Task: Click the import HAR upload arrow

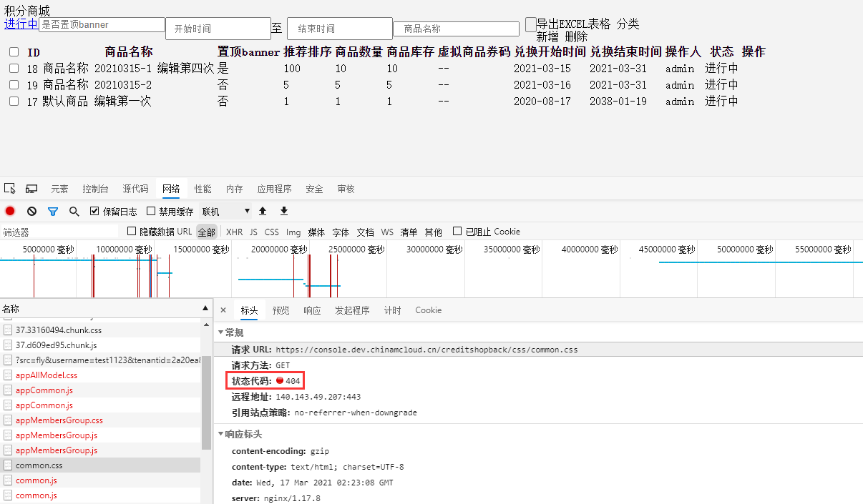Action: [263, 211]
